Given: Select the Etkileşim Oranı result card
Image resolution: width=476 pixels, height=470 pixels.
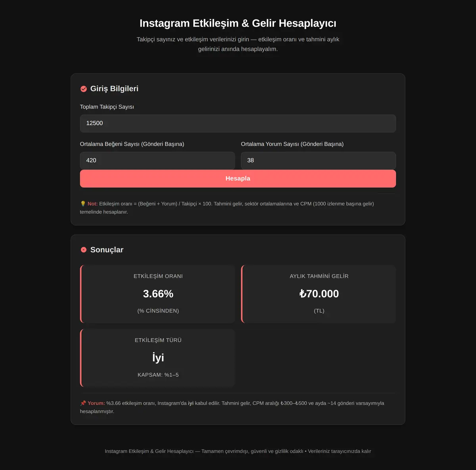Looking at the screenshot, I should click(x=157, y=294).
